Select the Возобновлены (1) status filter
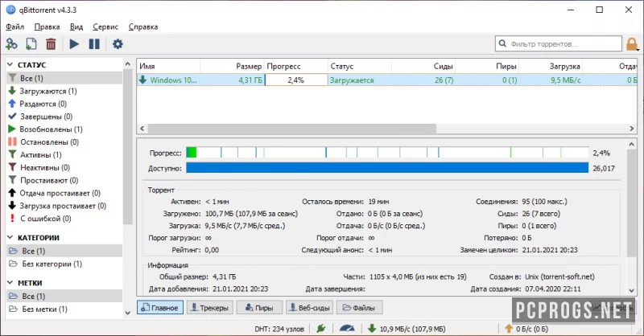Screen dimensions: 644x336 coord(51,129)
